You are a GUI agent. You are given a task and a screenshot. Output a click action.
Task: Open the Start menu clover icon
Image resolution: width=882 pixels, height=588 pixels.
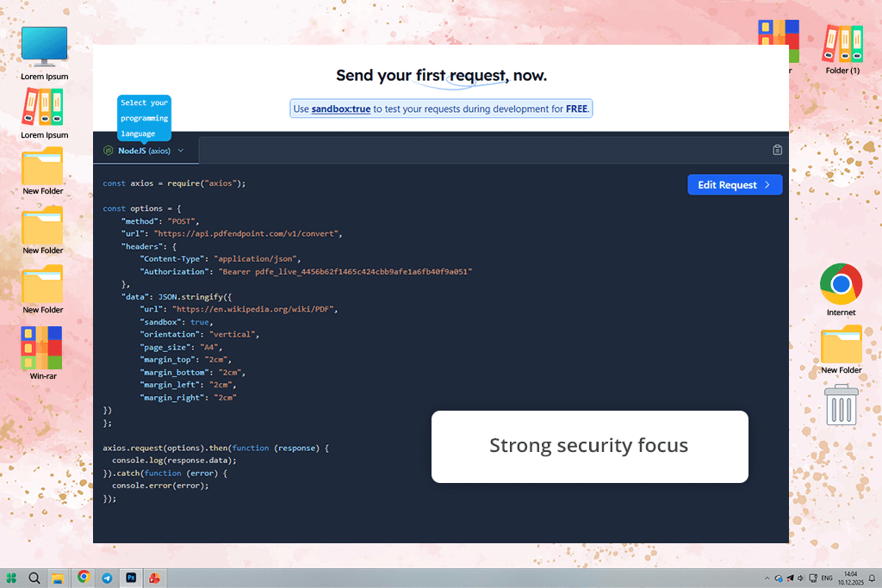pyautogui.click(x=11, y=578)
